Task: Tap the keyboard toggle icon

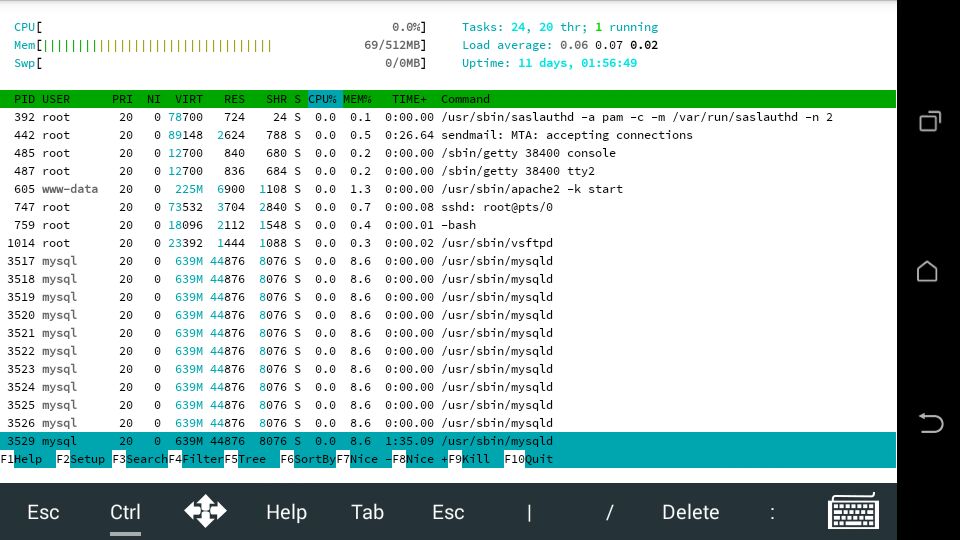Action: click(853, 512)
